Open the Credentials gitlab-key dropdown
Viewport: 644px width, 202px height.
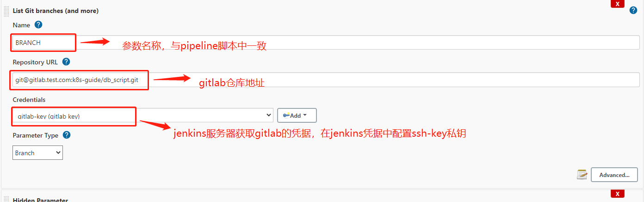click(x=143, y=115)
